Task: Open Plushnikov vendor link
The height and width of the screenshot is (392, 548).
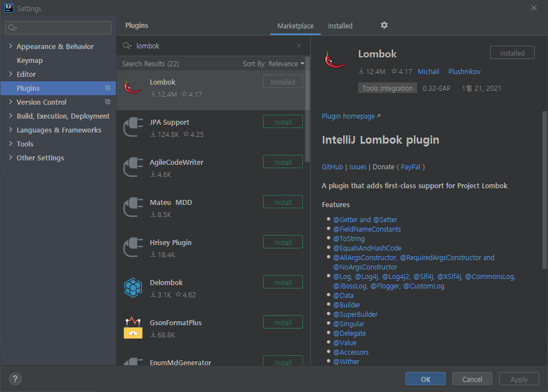Action: pyautogui.click(x=464, y=72)
